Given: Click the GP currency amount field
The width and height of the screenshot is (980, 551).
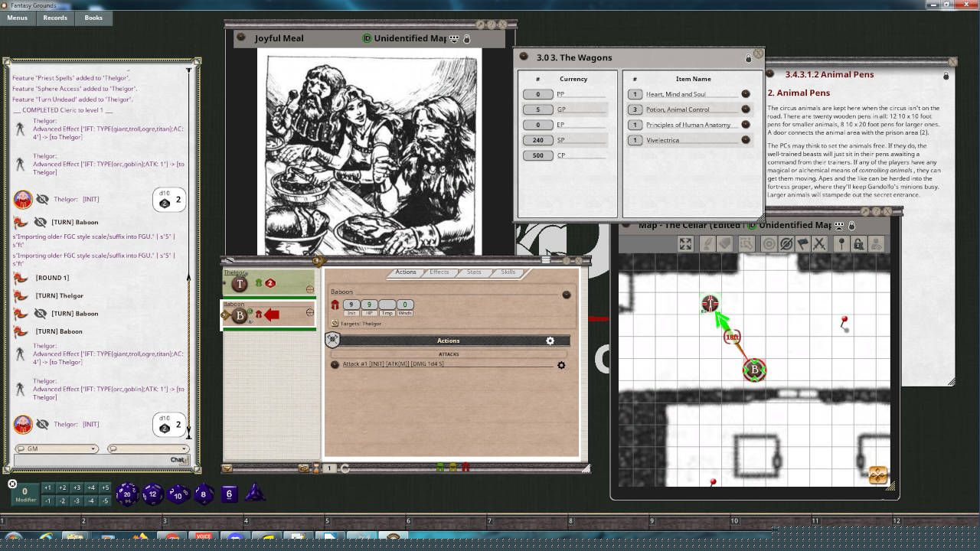Looking at the screenshot, I should tap(537, 109).
